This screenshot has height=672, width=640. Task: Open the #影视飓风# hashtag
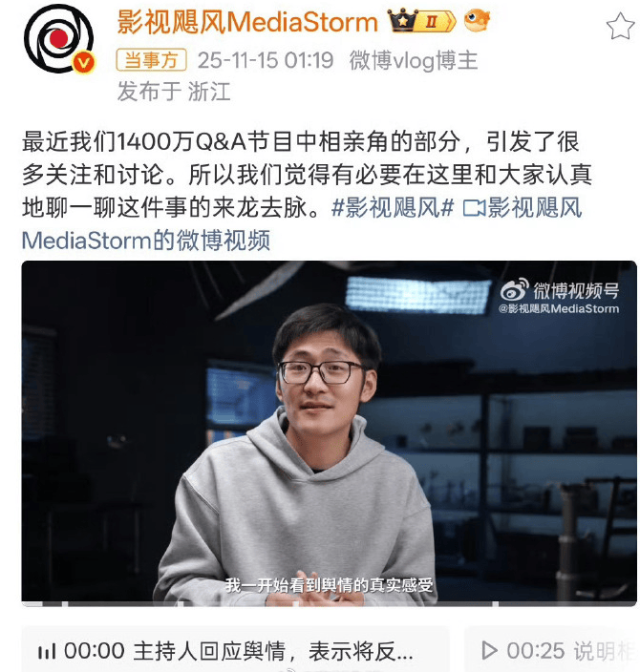click(x=393, y=208)
